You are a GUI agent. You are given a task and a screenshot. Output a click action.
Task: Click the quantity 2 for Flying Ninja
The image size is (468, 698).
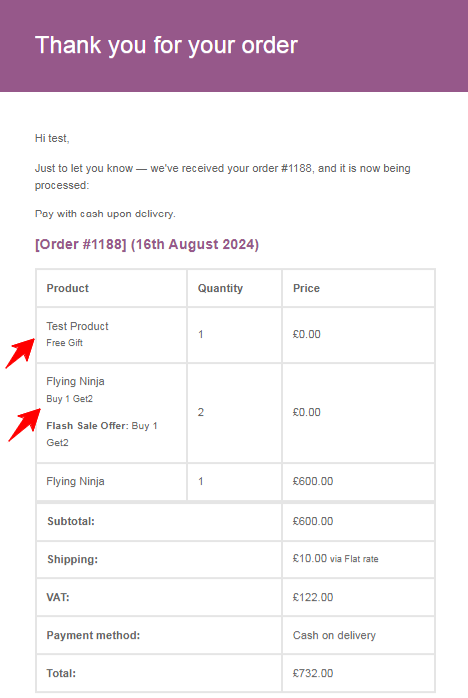point(201,412)
